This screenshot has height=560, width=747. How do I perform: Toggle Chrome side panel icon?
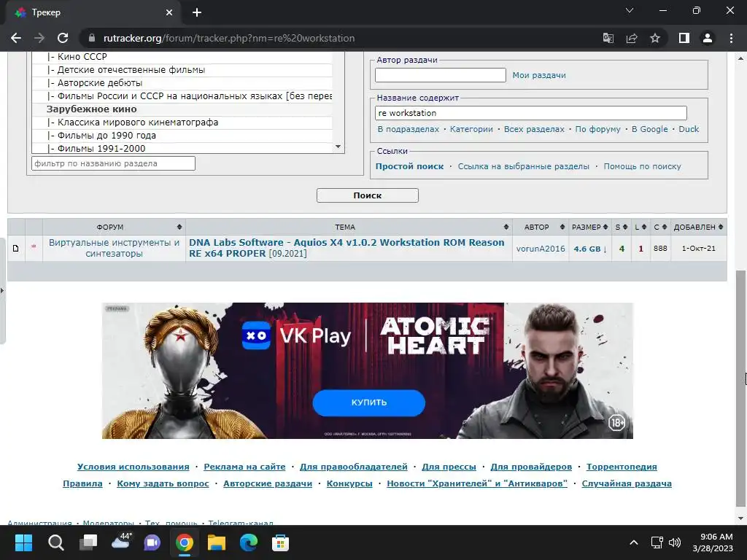(x=684, y=38)
